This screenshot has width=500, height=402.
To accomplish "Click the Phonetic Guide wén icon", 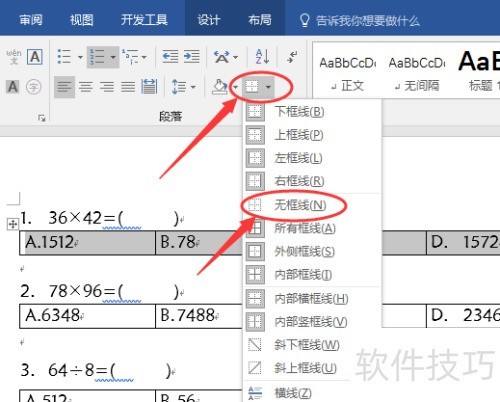I will pos(14,57).
